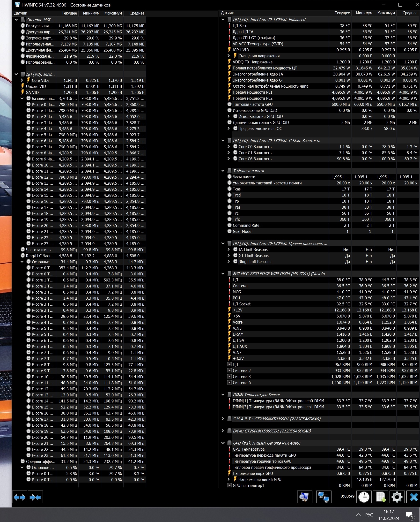The height and width of the screenshot is (522, 420).
Task: Expand Напряжение линий GPU row
Action: pos(229,479)
